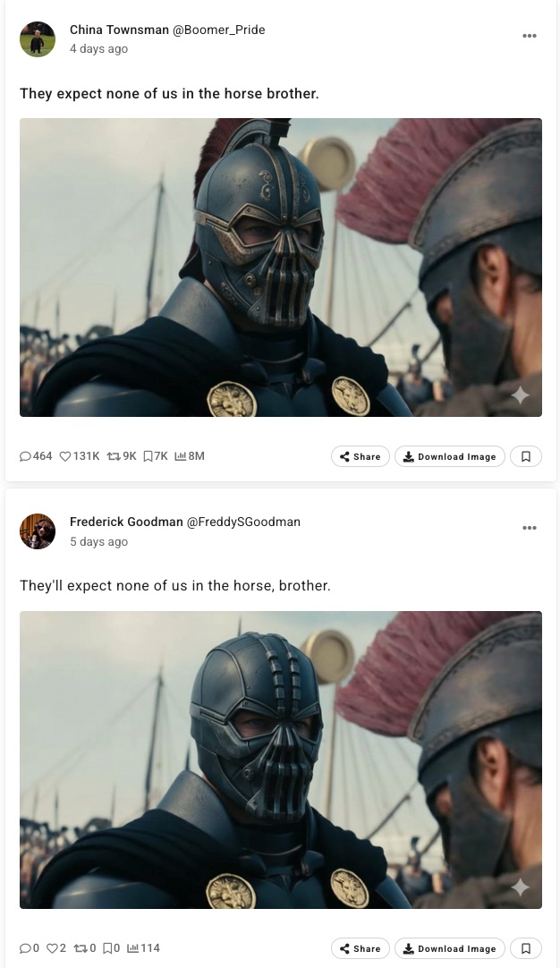The height and width of the screenshot is (968, 560).
Task: Like the post with 131K likes
Action: pyautogui.click(x=64, y=456)
